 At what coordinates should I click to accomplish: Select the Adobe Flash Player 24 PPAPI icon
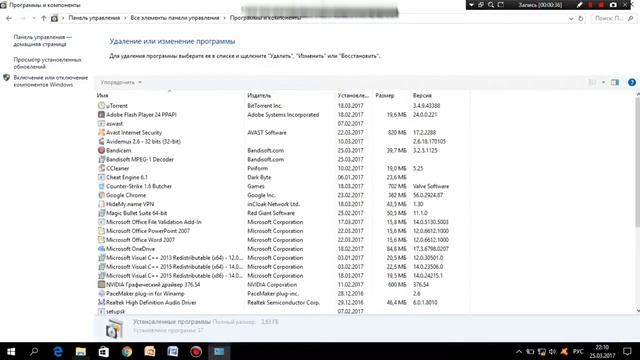coord(101,114)
